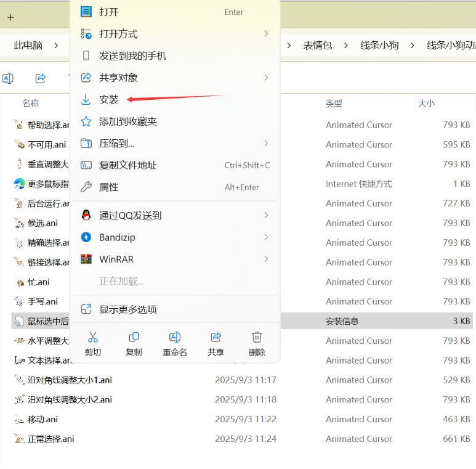The height and width of the screenshot is (469, 476).
Task: Expand chevron after 线条小狗 breadcrumb
Action: [412, 46]
